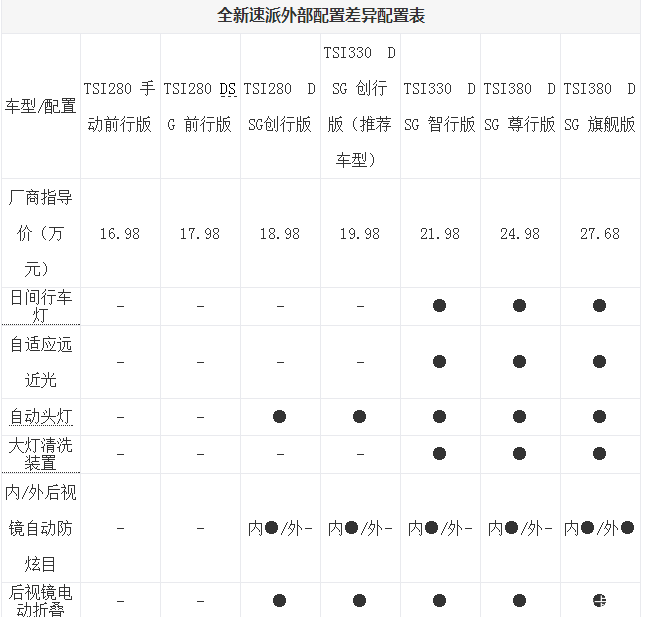Click 大灯清洗装置 dot under 尊行版
646x617 pixels.
520,453
